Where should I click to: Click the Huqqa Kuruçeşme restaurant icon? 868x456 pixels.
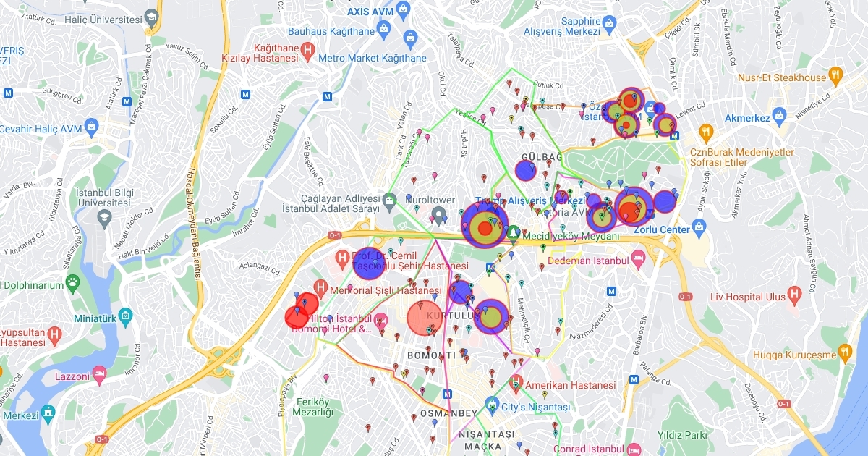tap(844, 352)
